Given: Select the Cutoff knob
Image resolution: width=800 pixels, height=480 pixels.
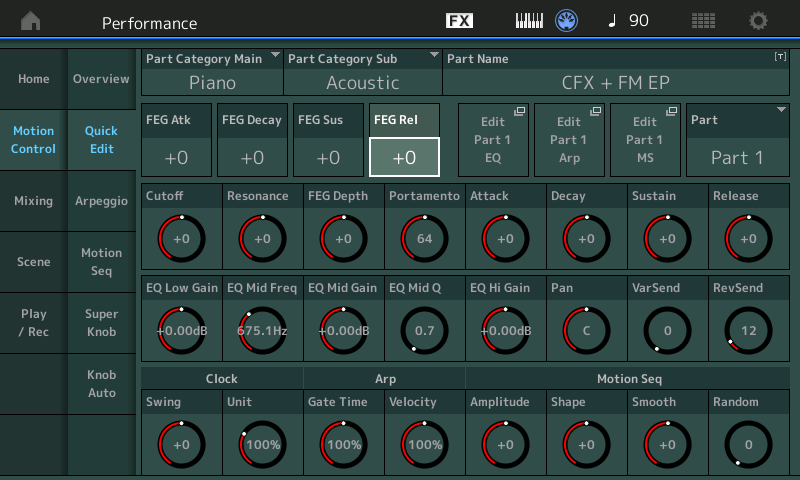Looking at the screenshot, I should click(x=181, y=238).
